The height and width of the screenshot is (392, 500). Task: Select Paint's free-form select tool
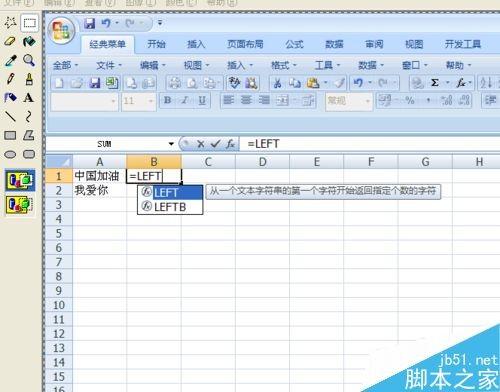tap(11, 23)
